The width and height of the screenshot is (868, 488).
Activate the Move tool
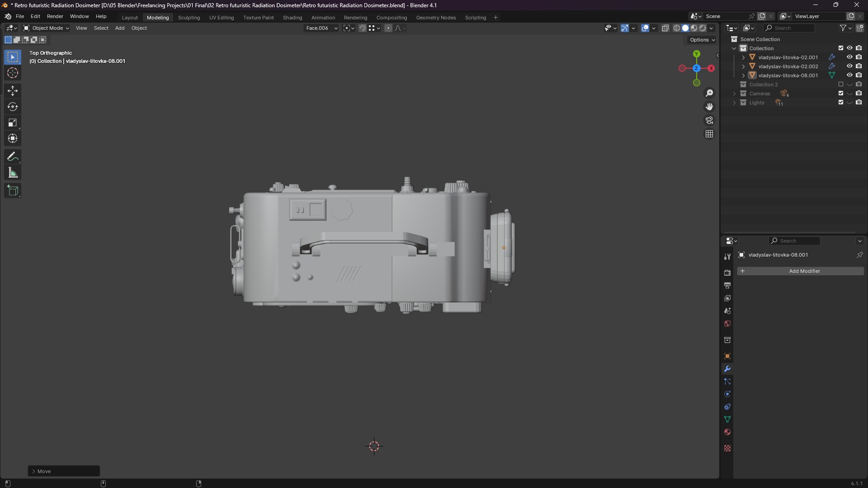13,91
